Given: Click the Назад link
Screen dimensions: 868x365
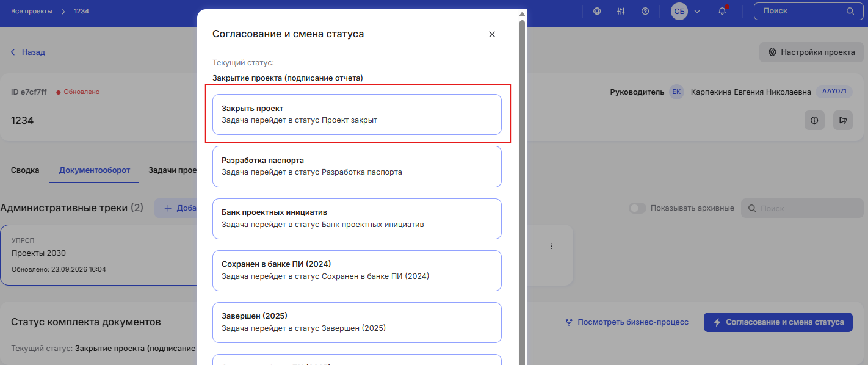Looking at the screenshot, I should [x=28, y=52].
